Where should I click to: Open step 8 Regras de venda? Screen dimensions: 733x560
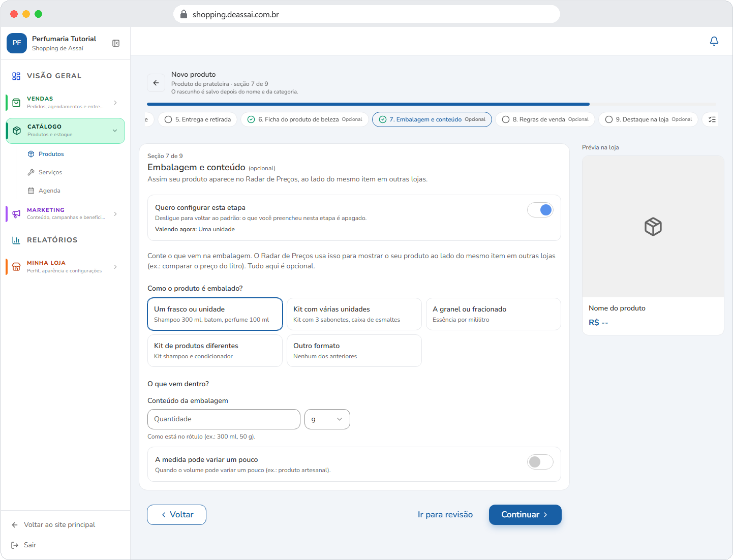point(545,119)
